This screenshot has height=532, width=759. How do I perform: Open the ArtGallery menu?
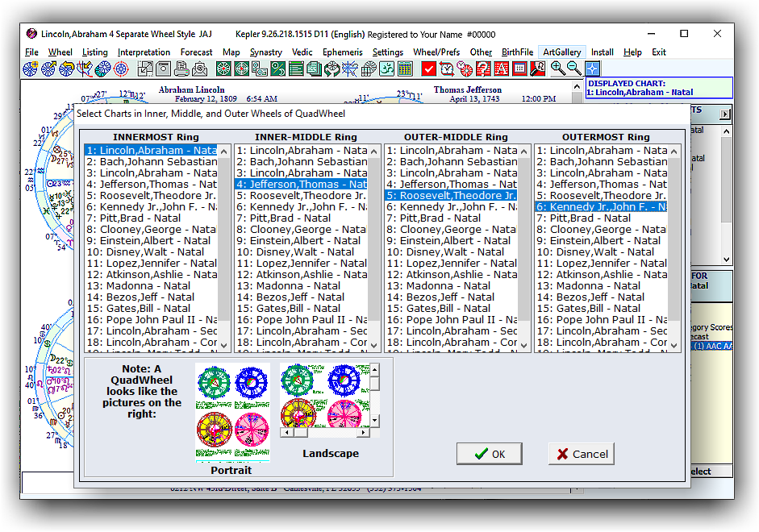pyautogui.click(x=561, y=52)
